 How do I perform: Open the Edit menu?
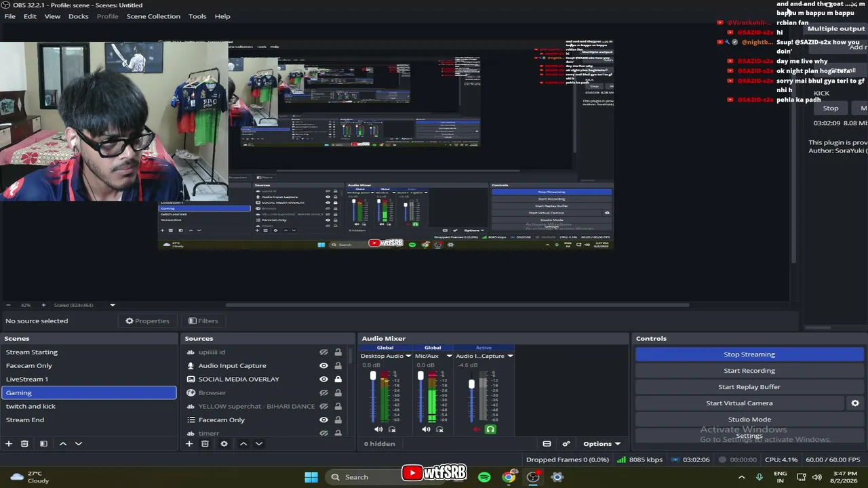tap(30, 16)
